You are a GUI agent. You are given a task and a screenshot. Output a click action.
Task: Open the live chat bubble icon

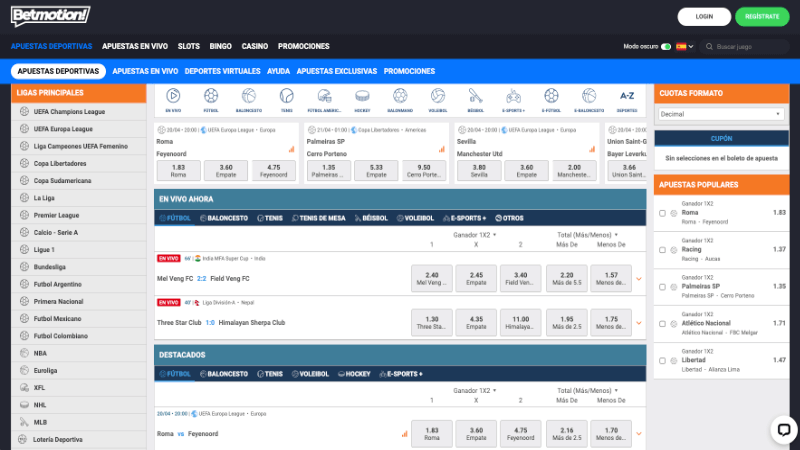[x=784, y=430]
